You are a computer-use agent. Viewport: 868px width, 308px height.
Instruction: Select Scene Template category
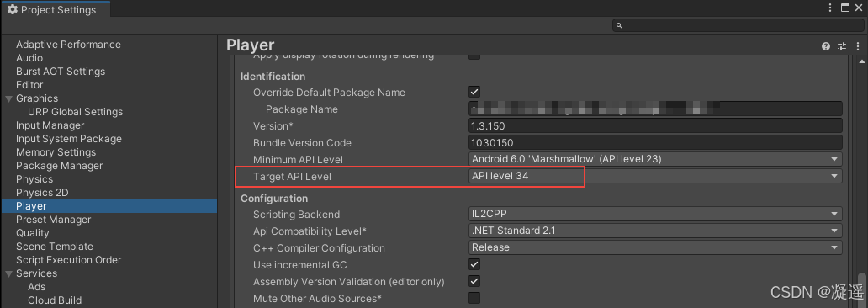(54, 247)
